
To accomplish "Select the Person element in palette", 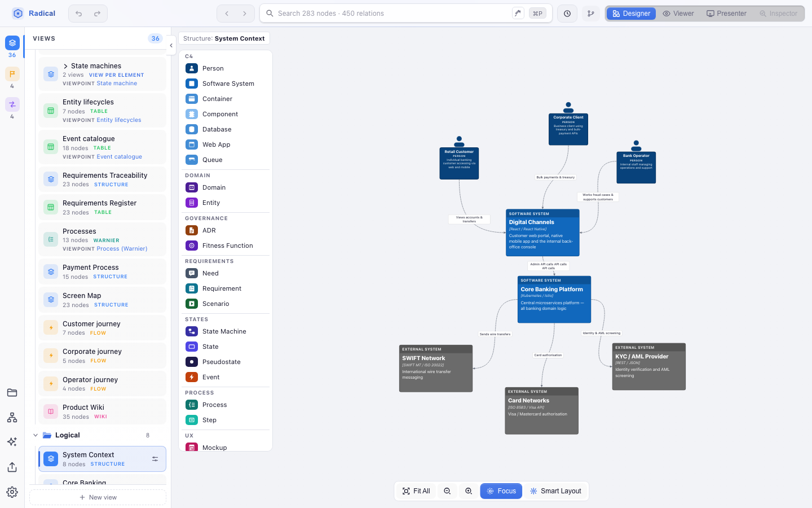I will click(226, 68).
